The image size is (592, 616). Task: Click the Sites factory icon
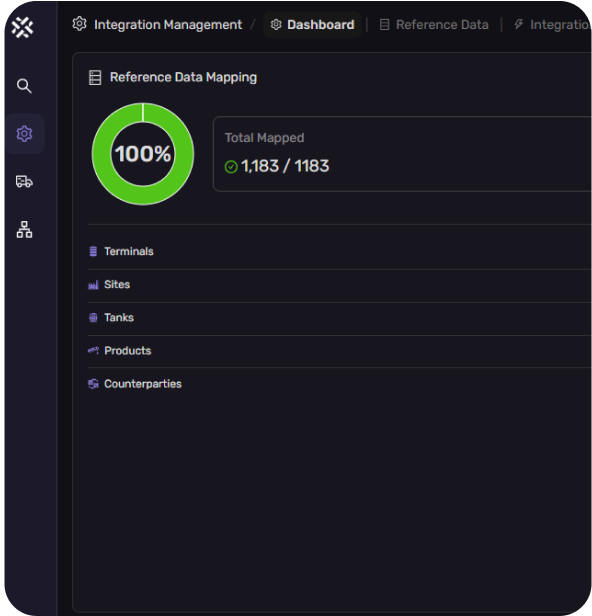click(93, 285)
